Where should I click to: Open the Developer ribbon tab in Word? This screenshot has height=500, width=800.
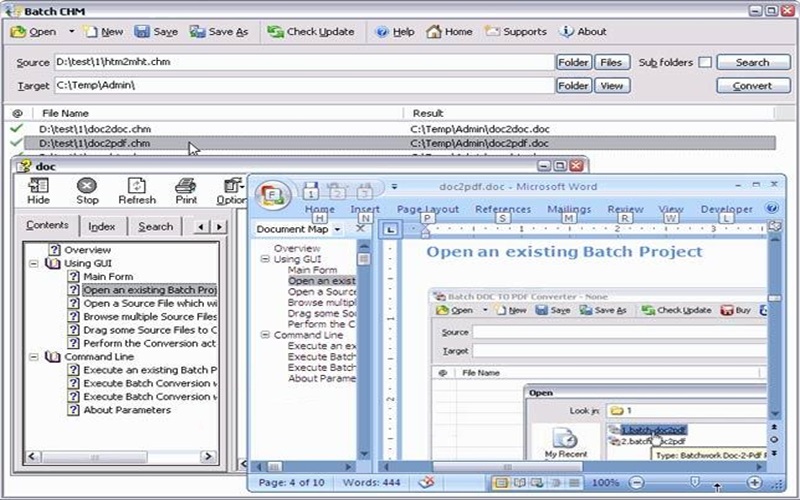pos(727,209)
